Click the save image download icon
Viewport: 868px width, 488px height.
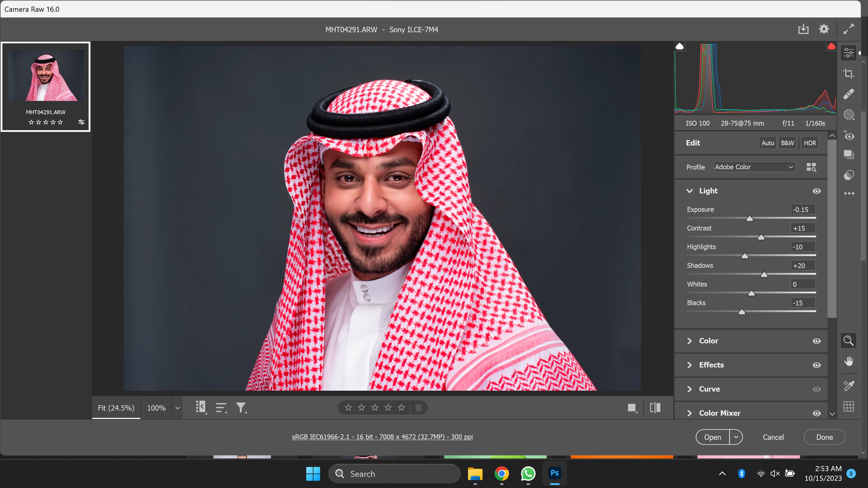pos(803,29)
